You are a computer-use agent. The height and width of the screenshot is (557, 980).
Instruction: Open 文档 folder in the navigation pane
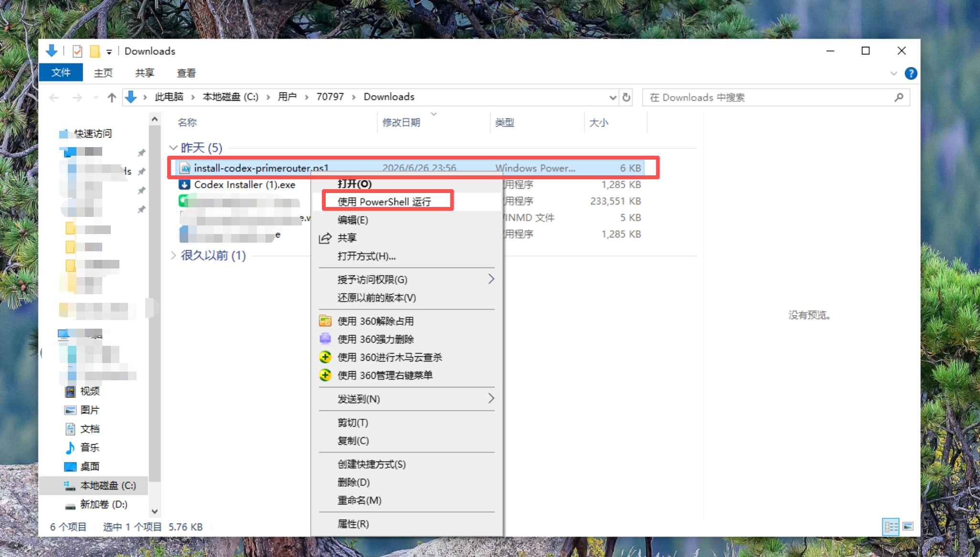[90, 429]
